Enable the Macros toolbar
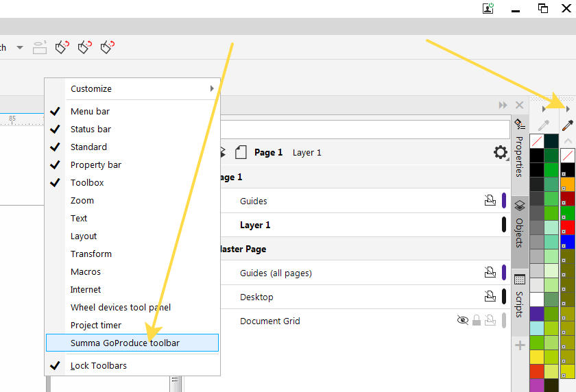Image resolution: width=576 pixels, height=392 pixels. (132, 271)
